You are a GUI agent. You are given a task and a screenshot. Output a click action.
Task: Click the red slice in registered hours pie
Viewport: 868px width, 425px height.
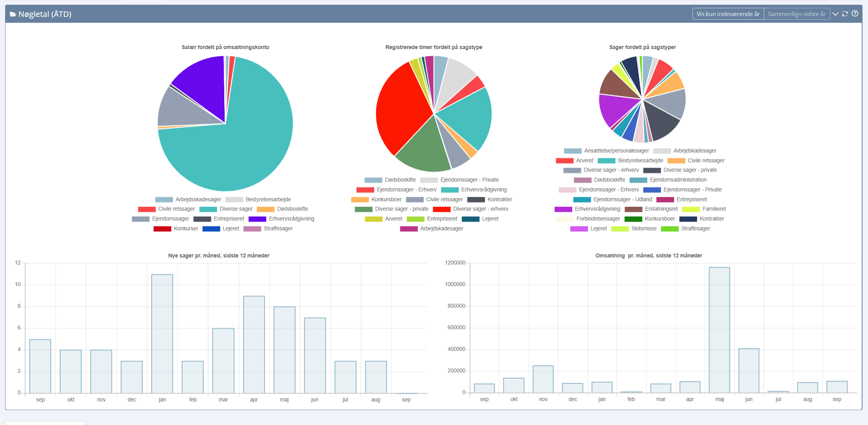point(401,110)
